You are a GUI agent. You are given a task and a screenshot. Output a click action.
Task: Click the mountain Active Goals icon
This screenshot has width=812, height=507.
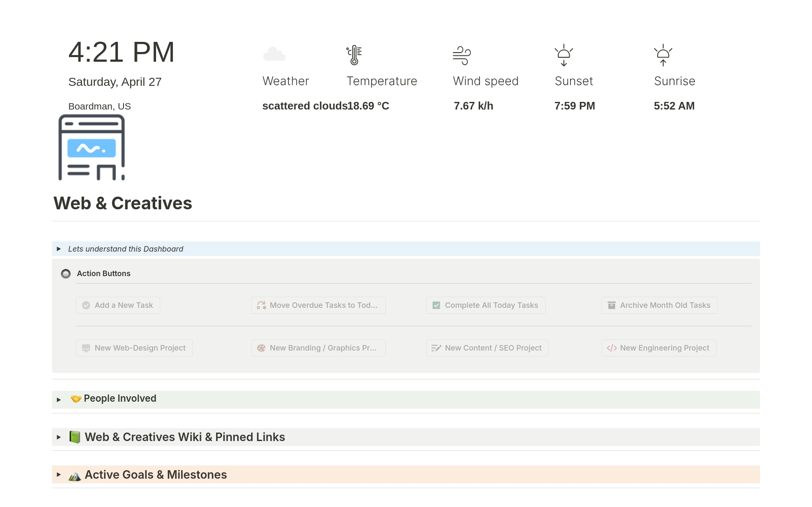pyautogui.click(x=75, y=476)
